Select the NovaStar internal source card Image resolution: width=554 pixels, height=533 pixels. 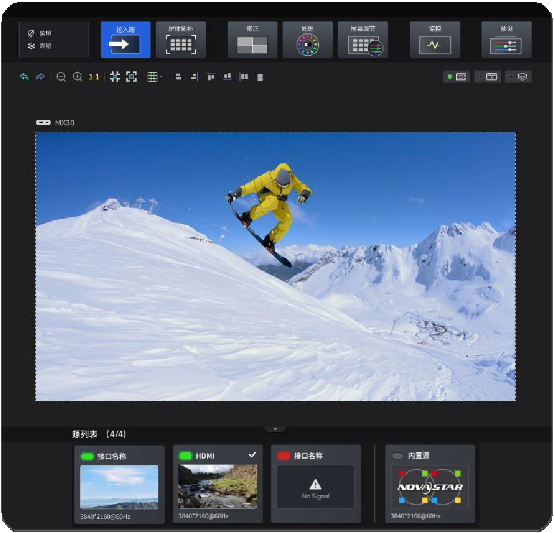point(430,484)
